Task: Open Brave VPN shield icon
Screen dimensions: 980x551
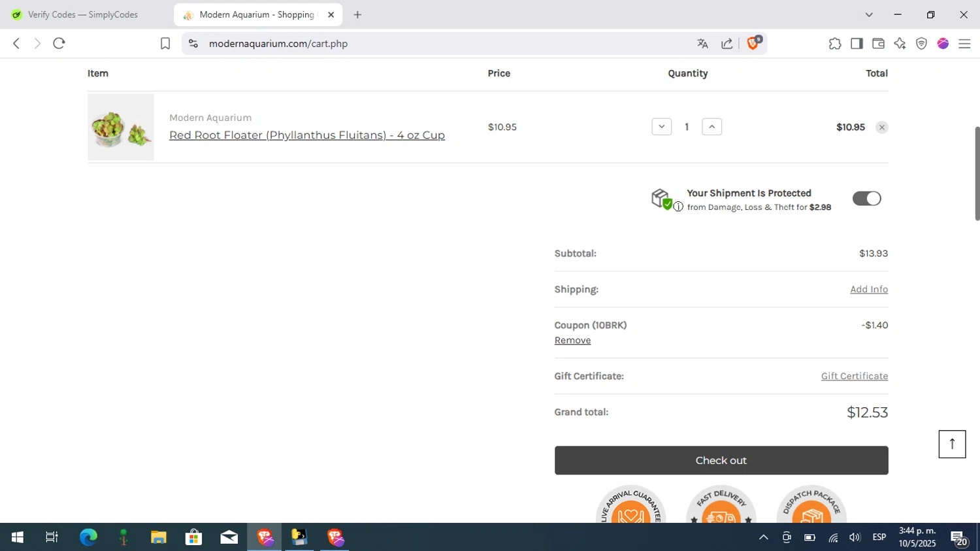Action: point(921,43)
